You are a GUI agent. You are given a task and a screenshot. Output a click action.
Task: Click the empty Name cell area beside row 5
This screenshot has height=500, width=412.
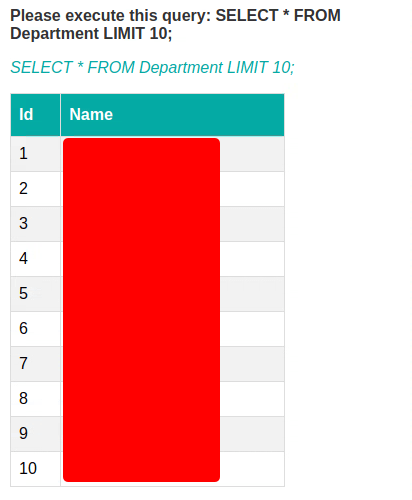click(252, 294)
